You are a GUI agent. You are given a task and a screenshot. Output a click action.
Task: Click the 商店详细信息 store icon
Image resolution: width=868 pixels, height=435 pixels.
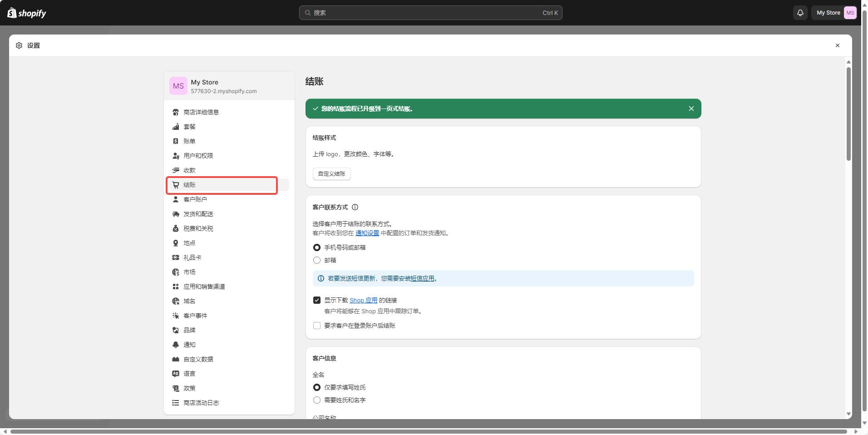pos(176,112)
